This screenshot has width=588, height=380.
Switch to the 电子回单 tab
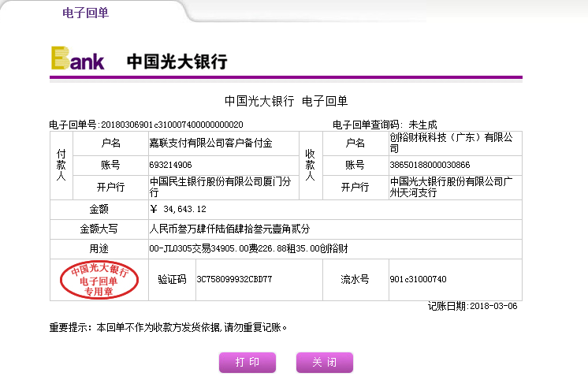[x=85, y=11]
